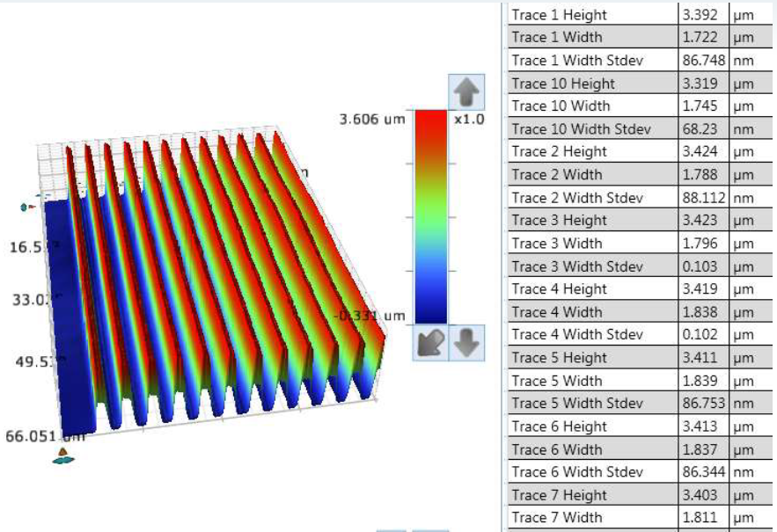Select the Trace 5 Width Stdev row label
Image resolution: width=777 pixels, height=532 pixels.
577,404
